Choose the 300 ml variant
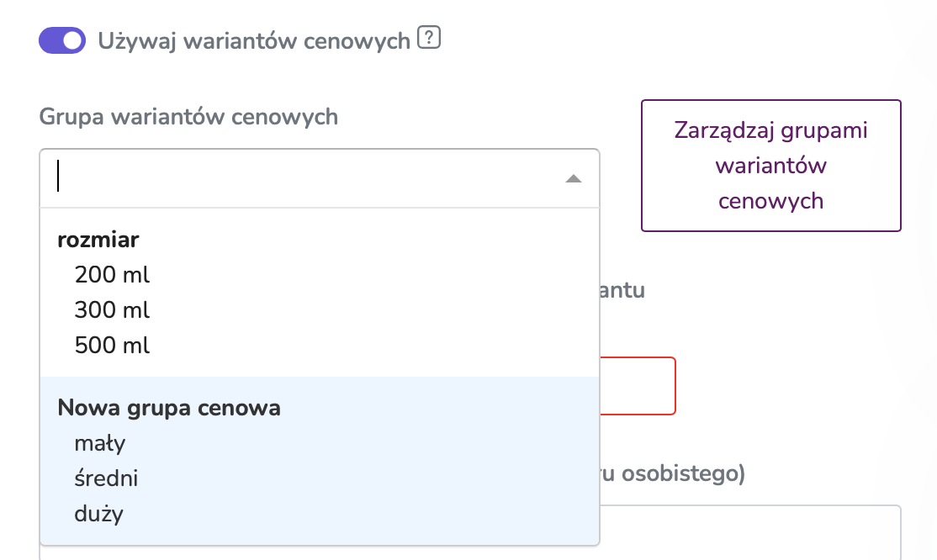This screenshot has height=560, width=937. point(112,310)
